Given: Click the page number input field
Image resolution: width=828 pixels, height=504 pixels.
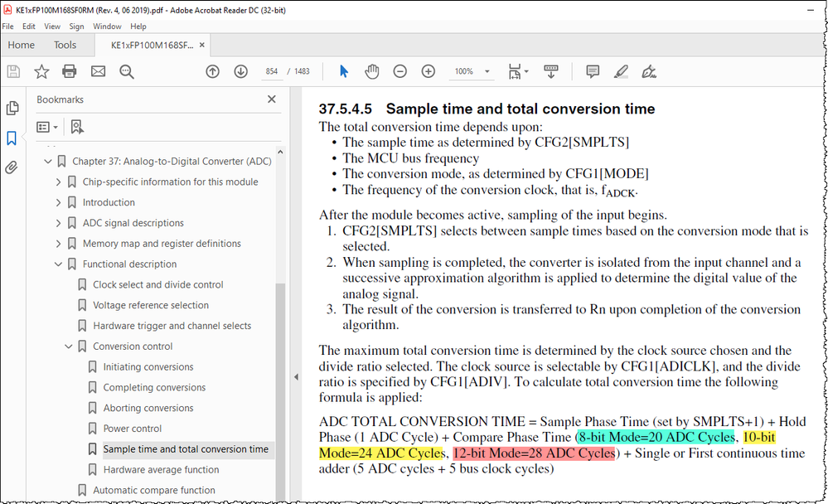Looking at the screenshot, I should [271, 71].
